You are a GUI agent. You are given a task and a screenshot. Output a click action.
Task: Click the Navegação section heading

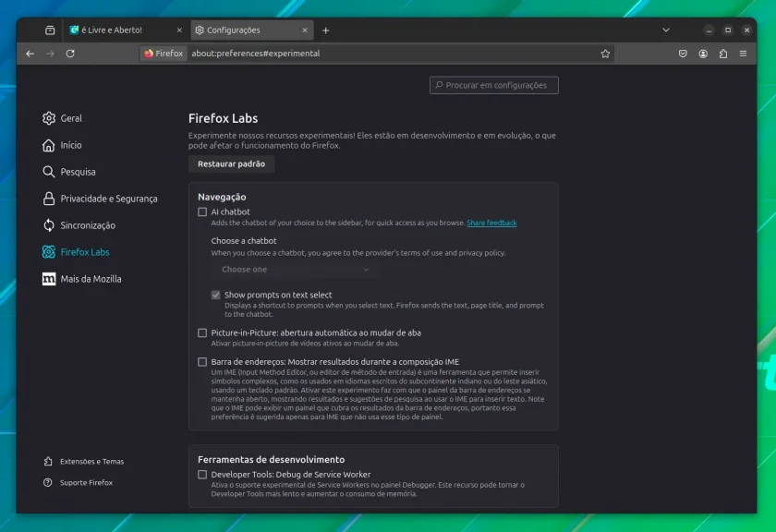222,197
